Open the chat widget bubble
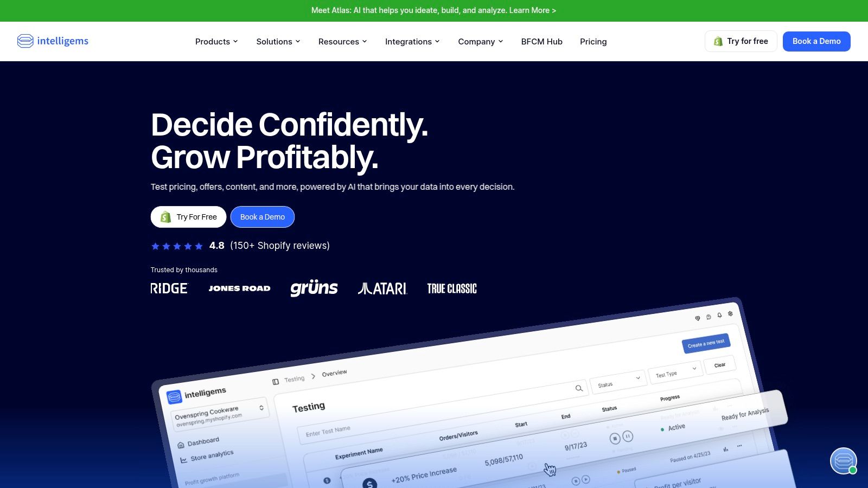This screenshot has height=488, width=868. tap(844, 461)
